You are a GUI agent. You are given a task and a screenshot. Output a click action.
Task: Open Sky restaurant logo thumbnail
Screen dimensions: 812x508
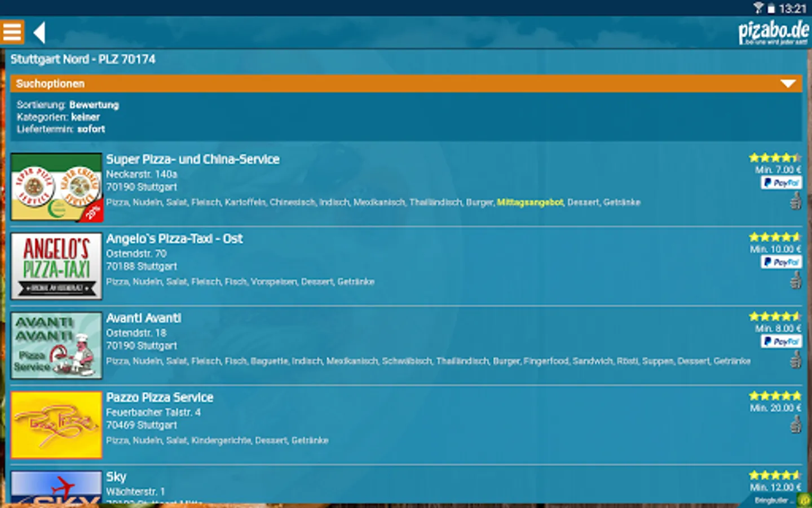click(56, 487)
